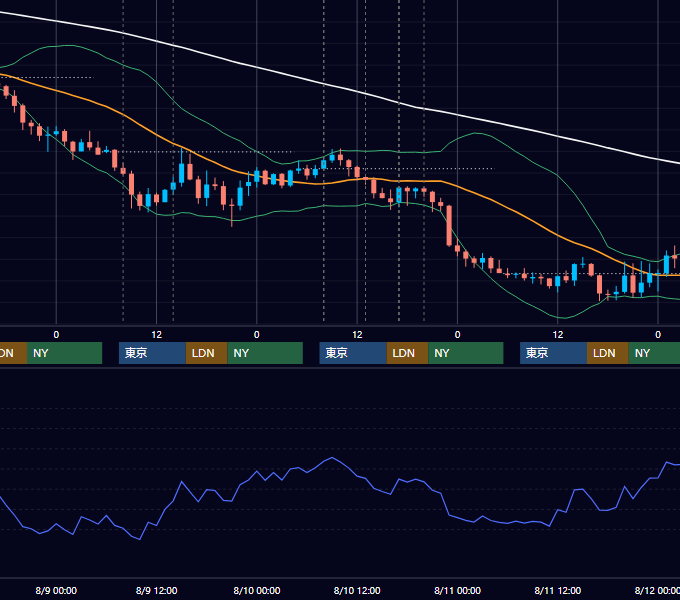Click the hour label 12 above 8/9 12:00
Viewport: 680px width, 600px height.
point(157,335)
